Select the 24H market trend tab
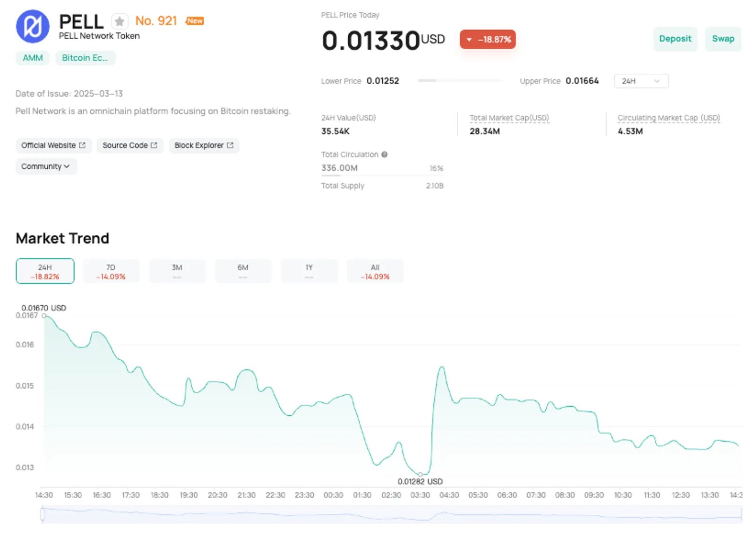This screenshot has width=756, height=537. click(x=45, y=271)
